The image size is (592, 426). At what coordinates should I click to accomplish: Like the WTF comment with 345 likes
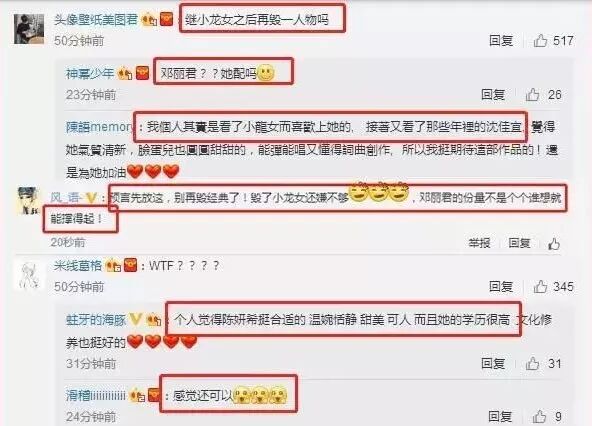(x=540, y=287)
